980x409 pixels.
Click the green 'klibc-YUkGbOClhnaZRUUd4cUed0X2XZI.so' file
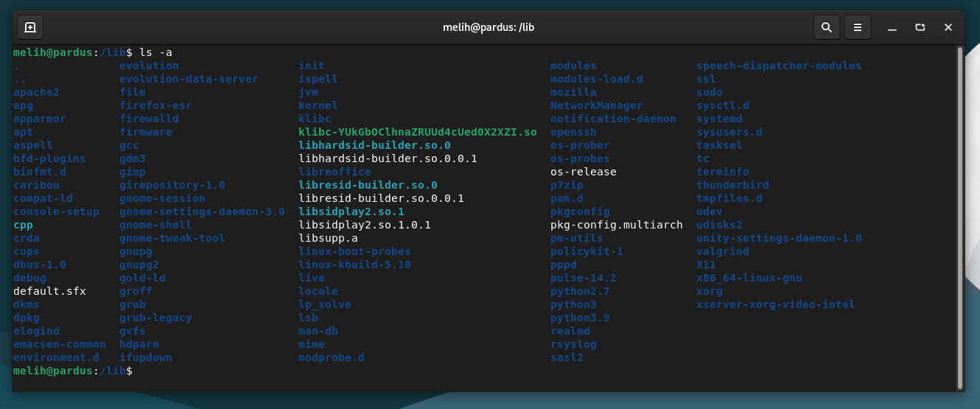point(418,132)
